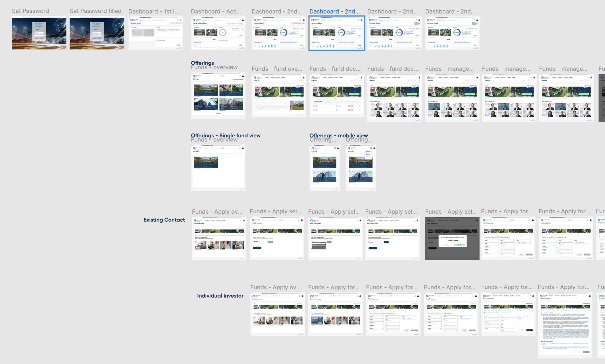Click the highlighted blue 'Dashboard - 2nd...' label
The height and width of the screenshot is (364, 605).
coord(334,11)
